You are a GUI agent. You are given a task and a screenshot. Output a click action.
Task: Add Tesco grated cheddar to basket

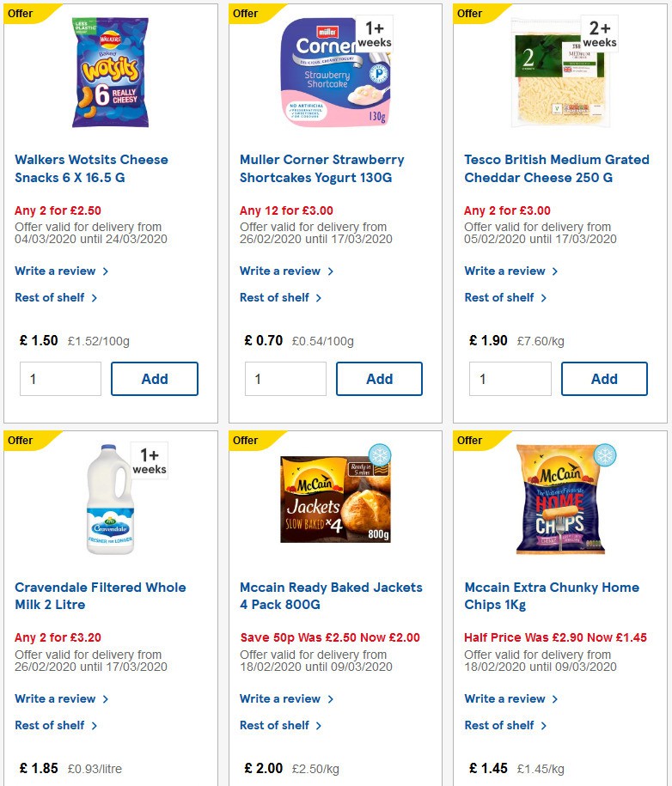(604, 378)
